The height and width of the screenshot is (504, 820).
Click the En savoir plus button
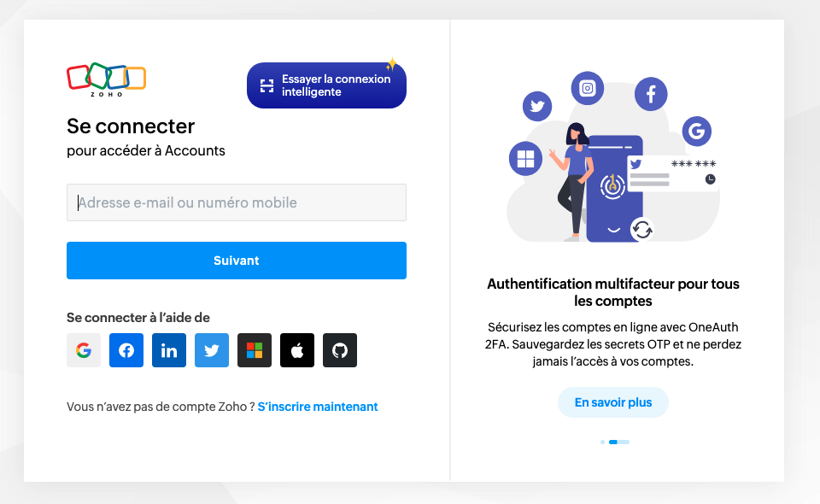[x=613, y=402]
